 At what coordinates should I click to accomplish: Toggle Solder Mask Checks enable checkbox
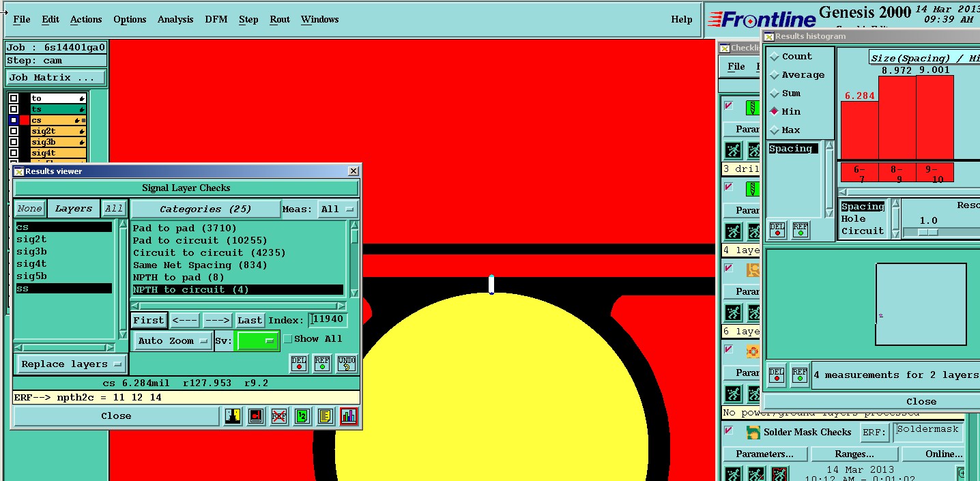click(x=729, y=431)
